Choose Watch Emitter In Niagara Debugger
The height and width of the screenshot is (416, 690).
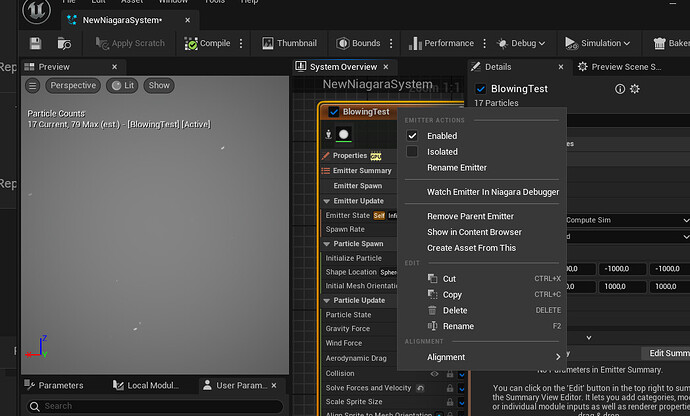(x=493, y=192)
